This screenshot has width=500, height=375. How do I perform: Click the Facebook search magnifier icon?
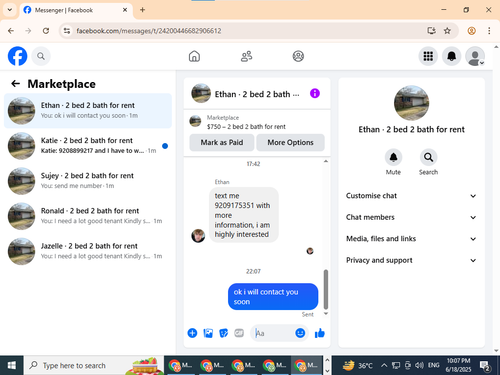click(41, 56)
